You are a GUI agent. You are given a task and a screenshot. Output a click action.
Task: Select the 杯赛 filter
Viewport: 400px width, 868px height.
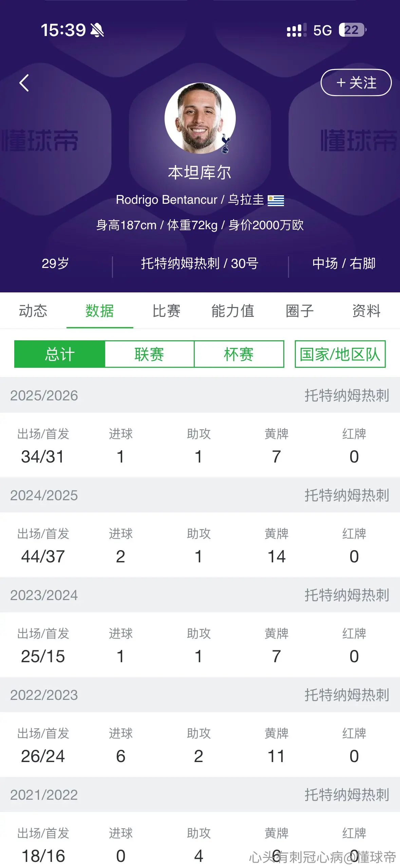pyautogui.click(x=239, y=354)
